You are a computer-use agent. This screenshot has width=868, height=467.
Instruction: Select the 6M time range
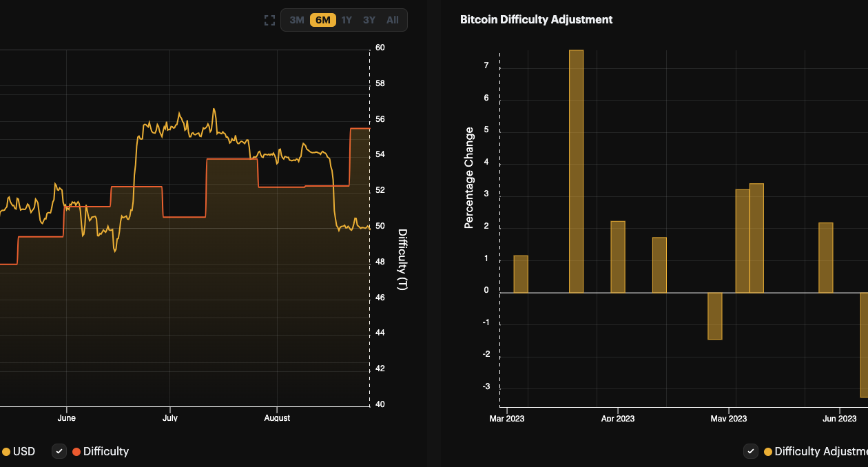(x=323, y=20)
